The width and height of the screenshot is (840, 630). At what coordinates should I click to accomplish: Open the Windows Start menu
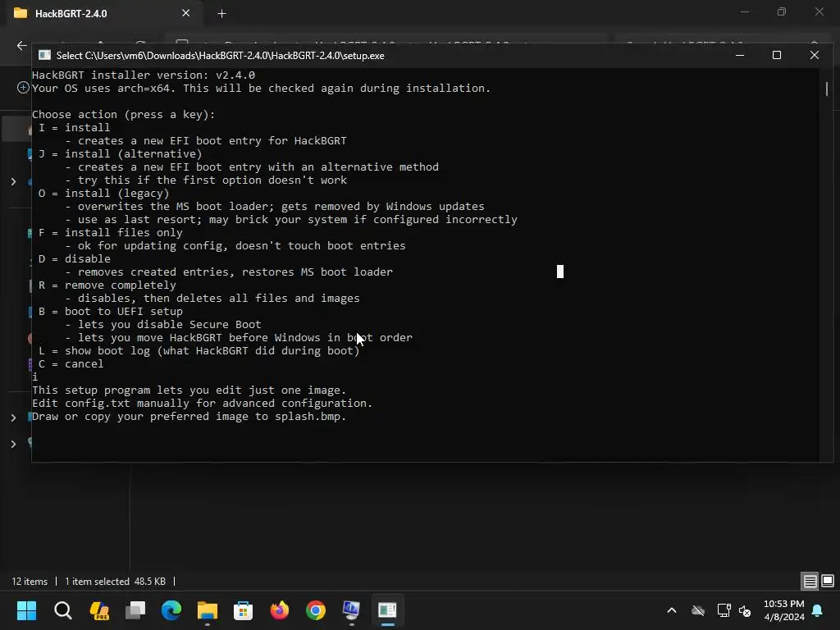pos(26,610)
